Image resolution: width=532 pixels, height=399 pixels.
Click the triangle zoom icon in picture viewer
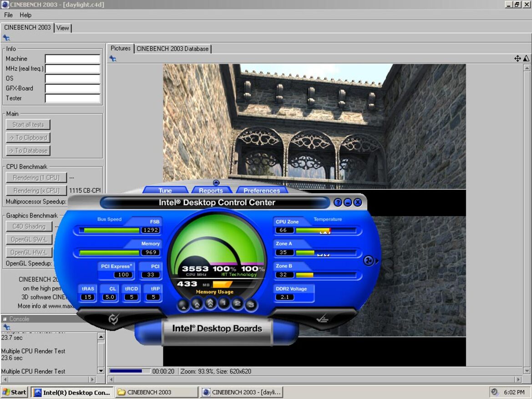[x=526, y=58]
